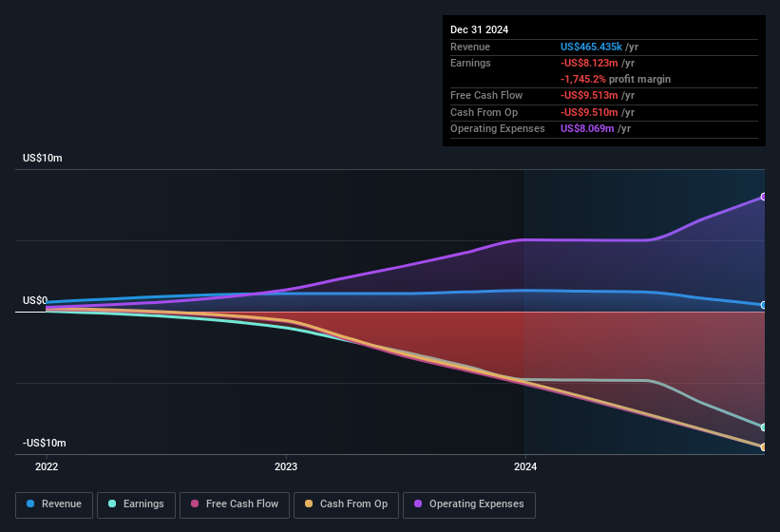
Task: Click the US$8.069m operating expenses value
Action: 587,128
